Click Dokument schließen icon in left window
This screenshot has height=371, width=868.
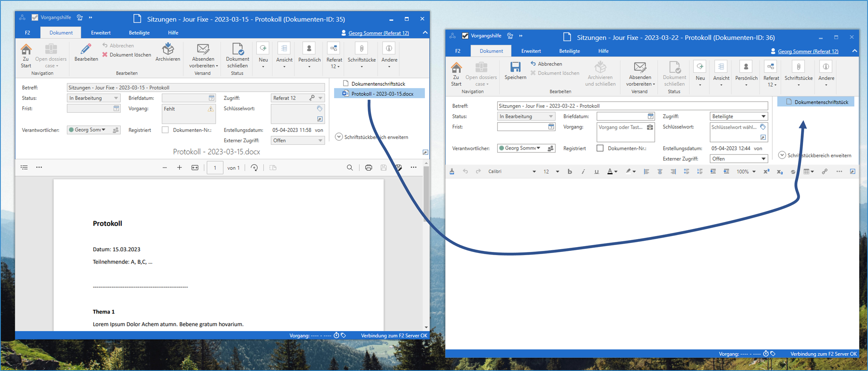(x=238, y=49)
